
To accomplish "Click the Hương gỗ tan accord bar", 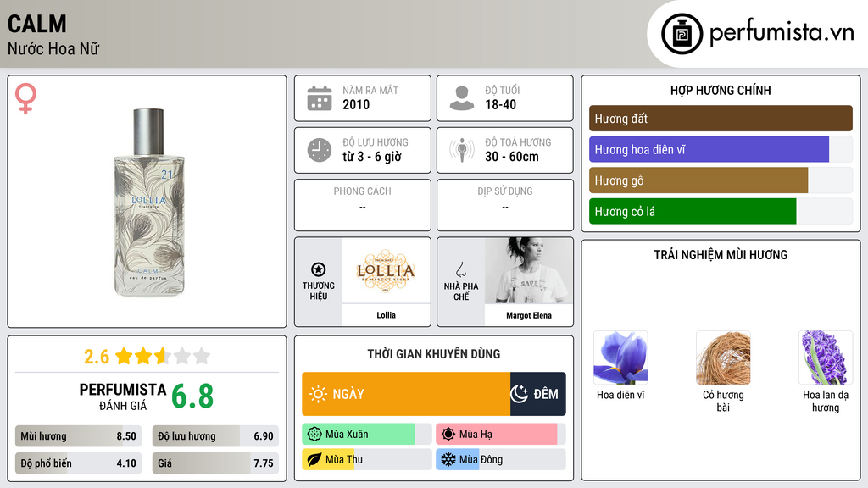I will [698, 180].
